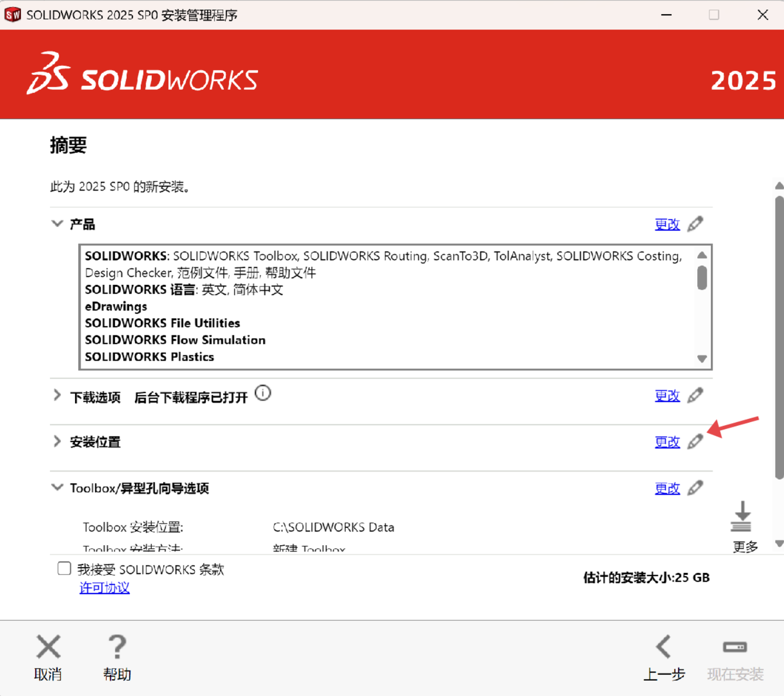784x696 pixels.
Task: Expand the 下载选项 section
Action: pyautogui.click(x=57, y=396)
